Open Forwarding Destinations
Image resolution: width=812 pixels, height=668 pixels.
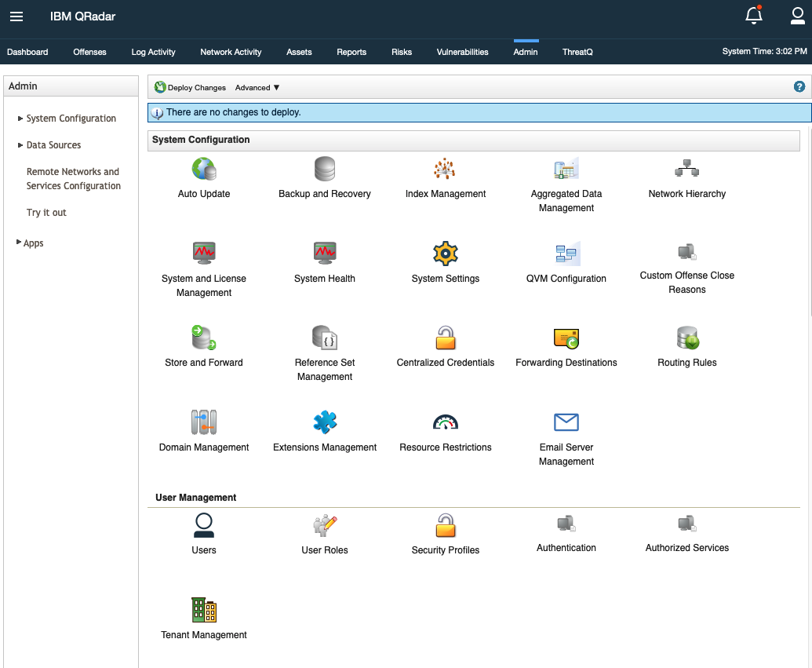(x=566, y=338)
